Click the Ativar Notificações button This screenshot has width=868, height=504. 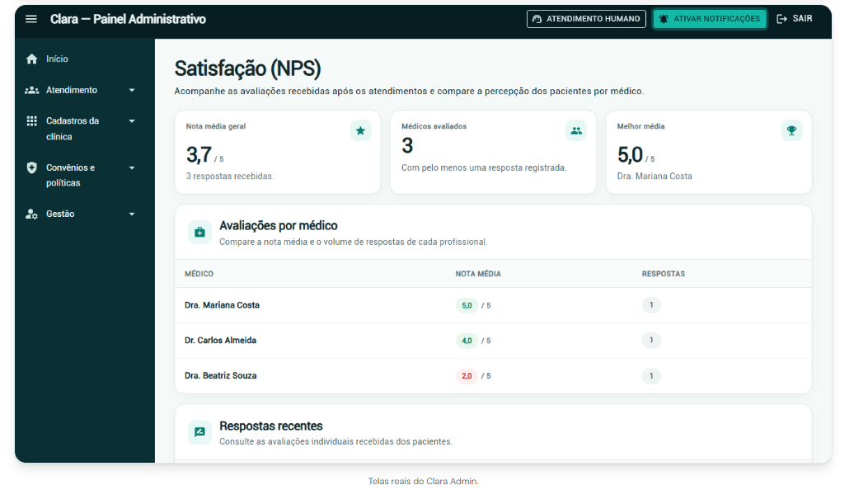click(710, 19)
